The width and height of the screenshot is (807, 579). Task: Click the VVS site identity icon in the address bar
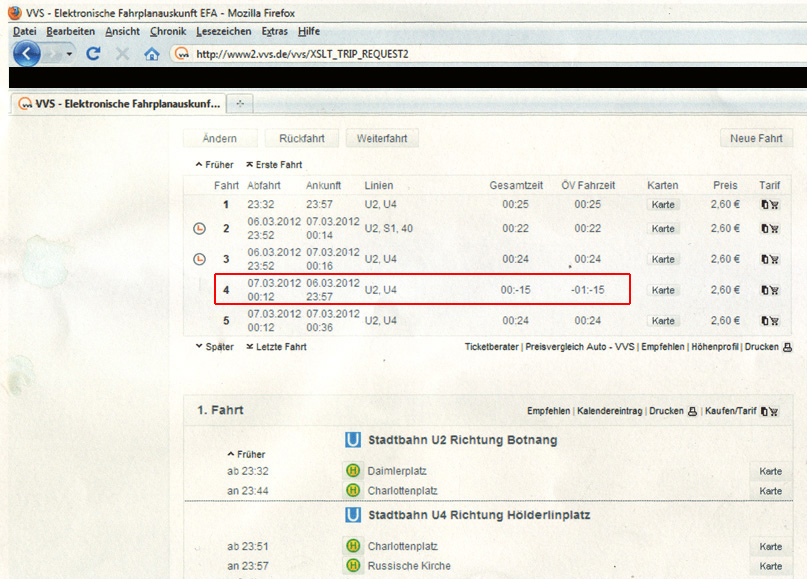pyautogui.click(x=182, y=54)
